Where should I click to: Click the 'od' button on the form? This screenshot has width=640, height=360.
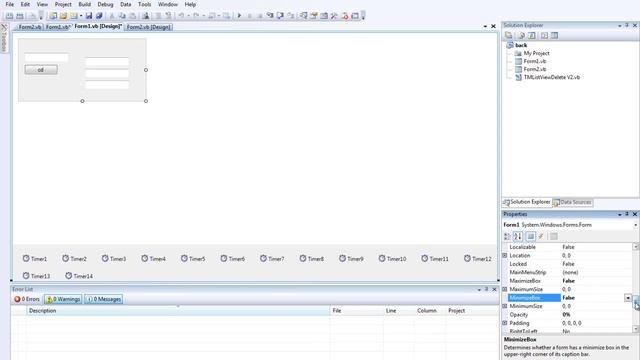coord(41,70)
